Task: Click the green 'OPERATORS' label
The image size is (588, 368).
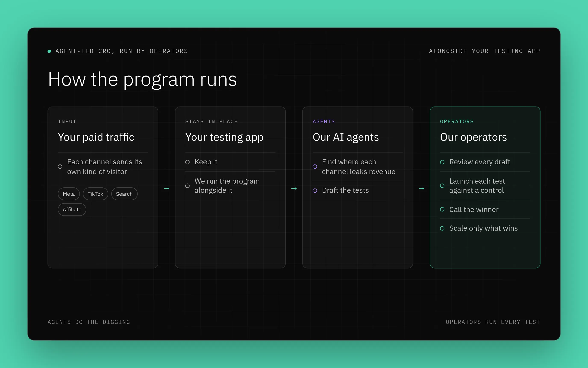Action: 457,122
